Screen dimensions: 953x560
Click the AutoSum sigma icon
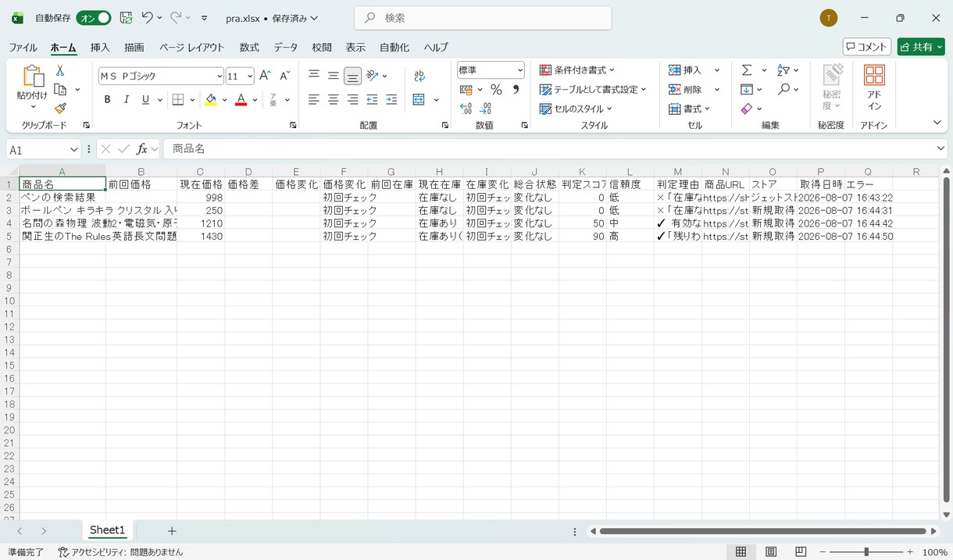(x=747, y=70)
